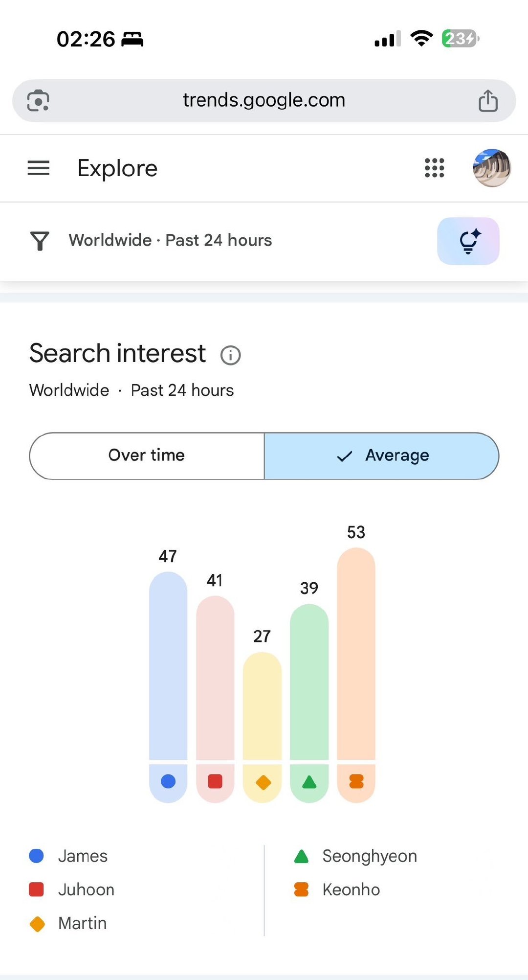Open the AI lightbulb suggestions button
The image size is (528, 980).
tap(468, 241)
